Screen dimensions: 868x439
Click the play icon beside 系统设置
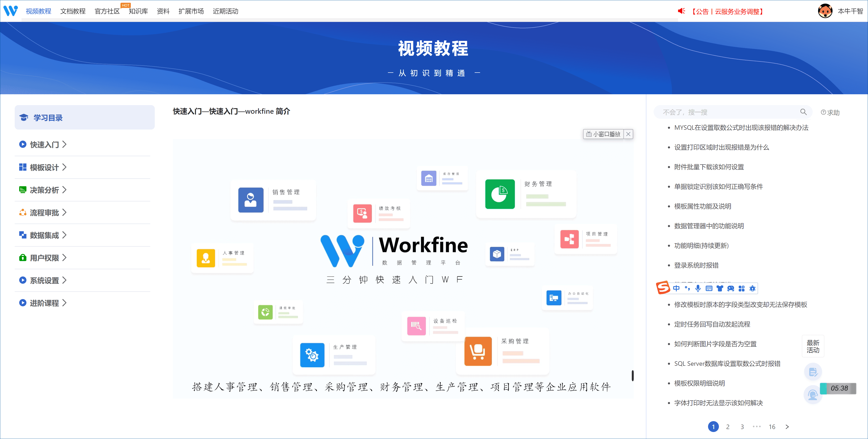tap(23, 280)
